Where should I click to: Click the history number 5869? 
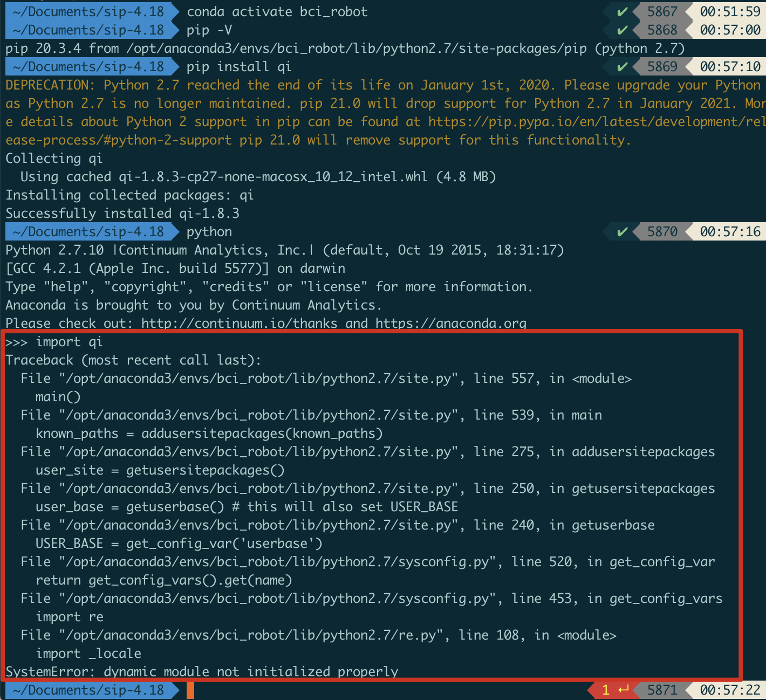tap(662, 66)
